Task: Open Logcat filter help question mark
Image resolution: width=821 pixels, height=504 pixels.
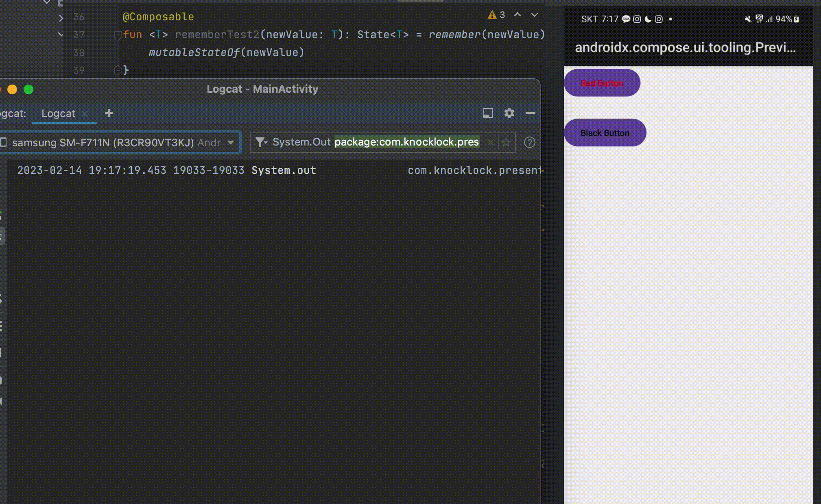Action: click(x=529, y=142)
